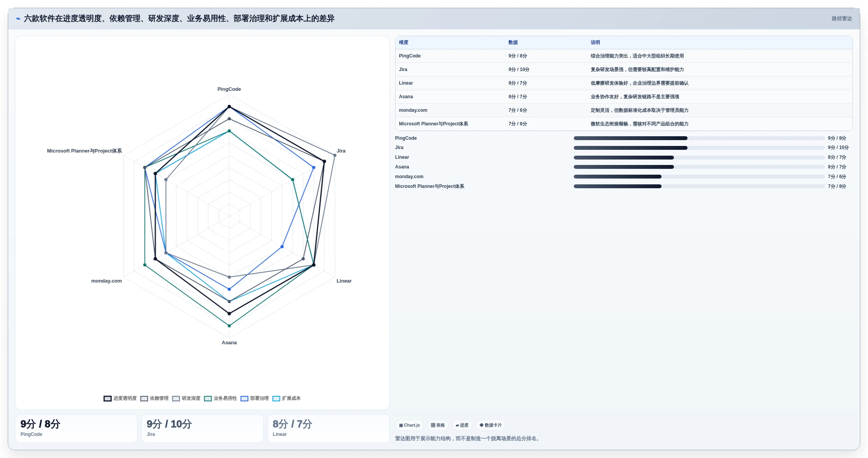This screenshot has width=868, height=458.
Task: Click the page title about 六款软件
Action: point(179,19)
